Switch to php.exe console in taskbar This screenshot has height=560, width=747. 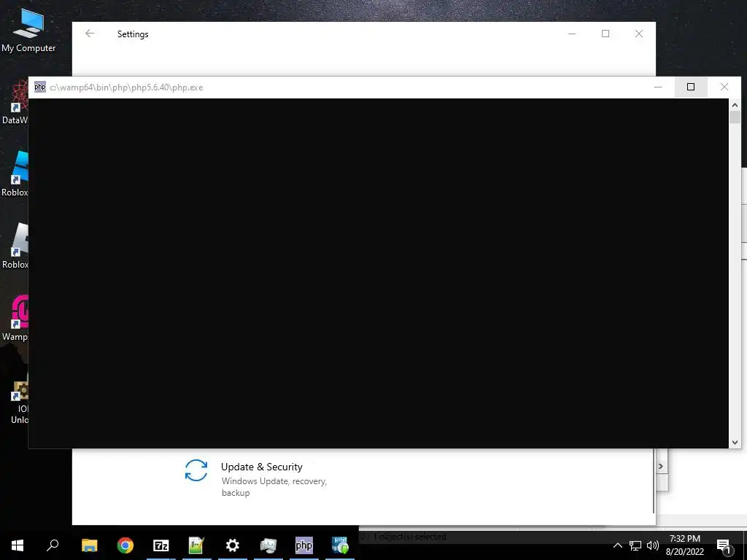point(304,545)
